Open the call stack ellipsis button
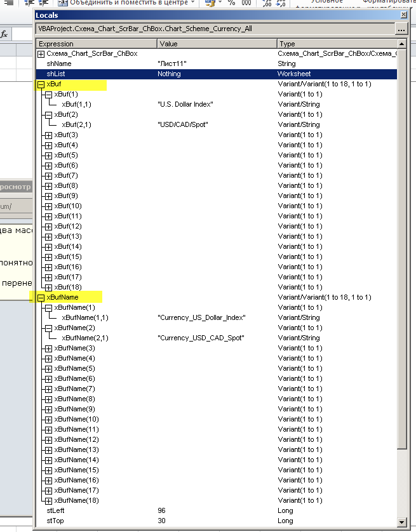 tap(401, 29)
